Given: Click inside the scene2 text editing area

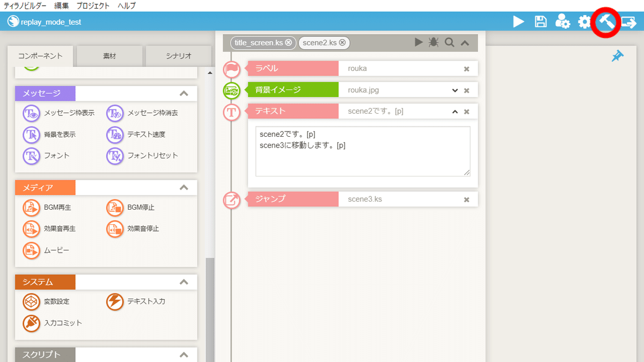Looking at the screenshot, I should (363, 151).
